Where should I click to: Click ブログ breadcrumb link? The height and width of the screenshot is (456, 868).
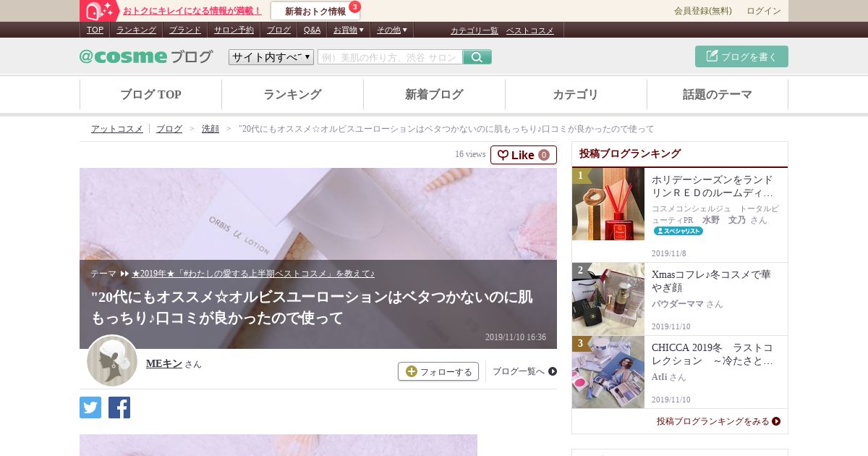169,129
